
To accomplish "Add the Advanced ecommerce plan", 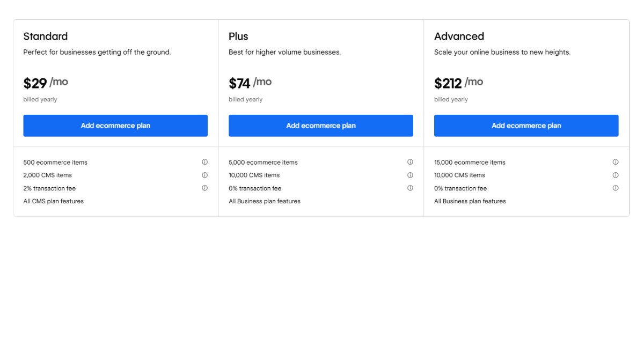I will coord(526,126).
